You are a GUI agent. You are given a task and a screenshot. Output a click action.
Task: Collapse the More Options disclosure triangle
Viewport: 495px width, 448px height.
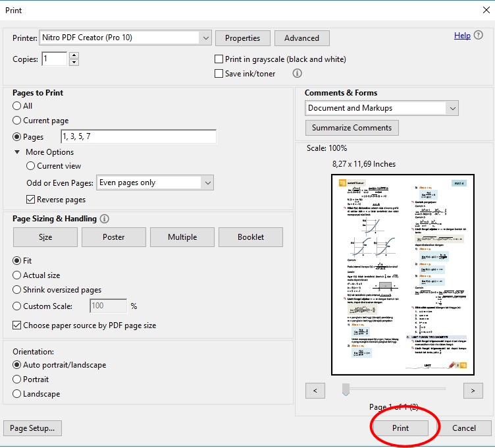pyautogui.click(x=18, y=152)
